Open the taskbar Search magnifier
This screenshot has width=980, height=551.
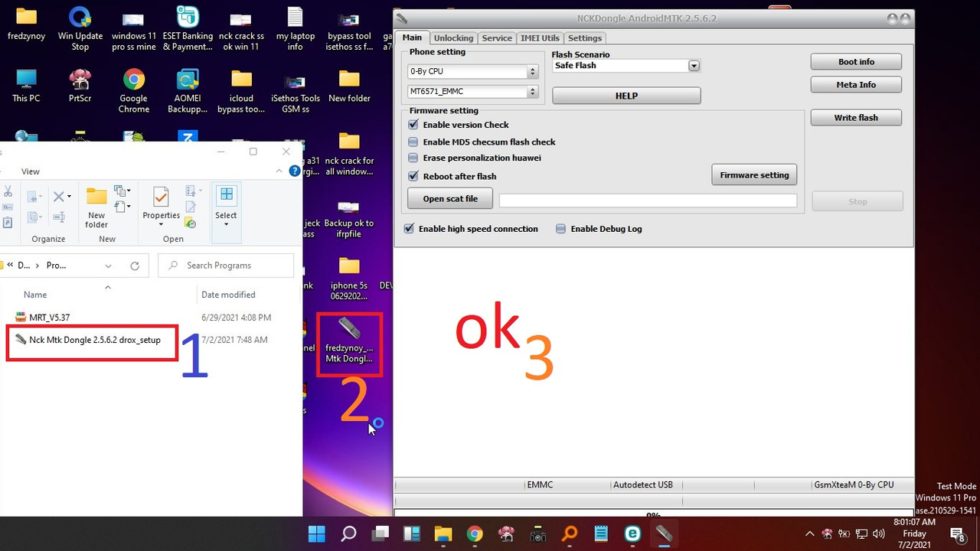tap(348, 533)
